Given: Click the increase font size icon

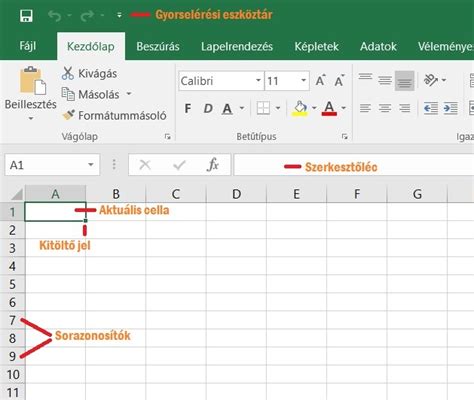Looking at the screenshot, I should click(x=321, y=80).
